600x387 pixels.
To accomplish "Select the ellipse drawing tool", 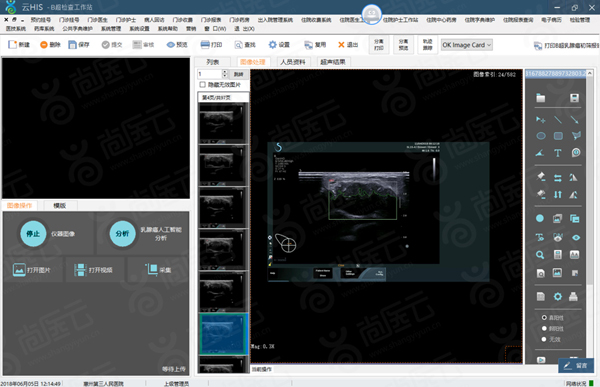I will click(x=540, y=136).
